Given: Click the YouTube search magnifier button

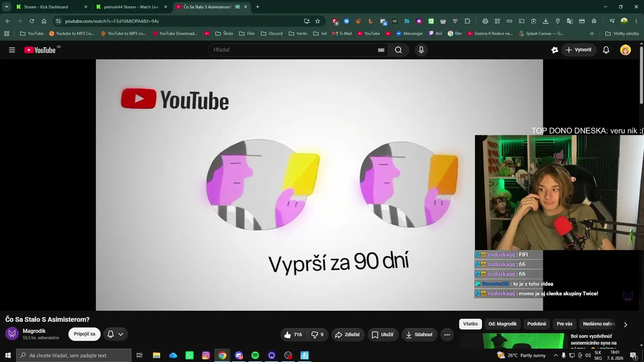Looking at the screenshot, I should (x=398, y=50).
